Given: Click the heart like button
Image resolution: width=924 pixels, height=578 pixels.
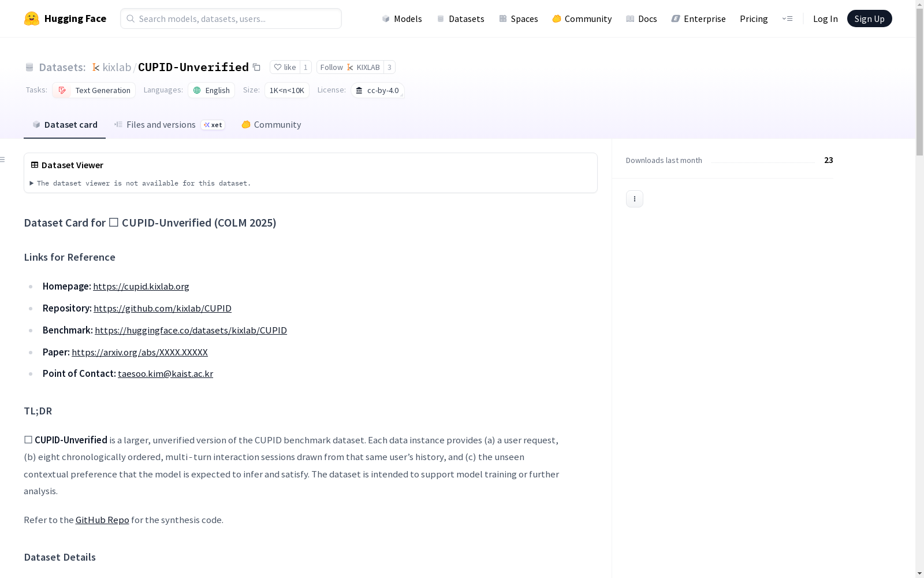Looking at the screenshot, I should (285, 67).
